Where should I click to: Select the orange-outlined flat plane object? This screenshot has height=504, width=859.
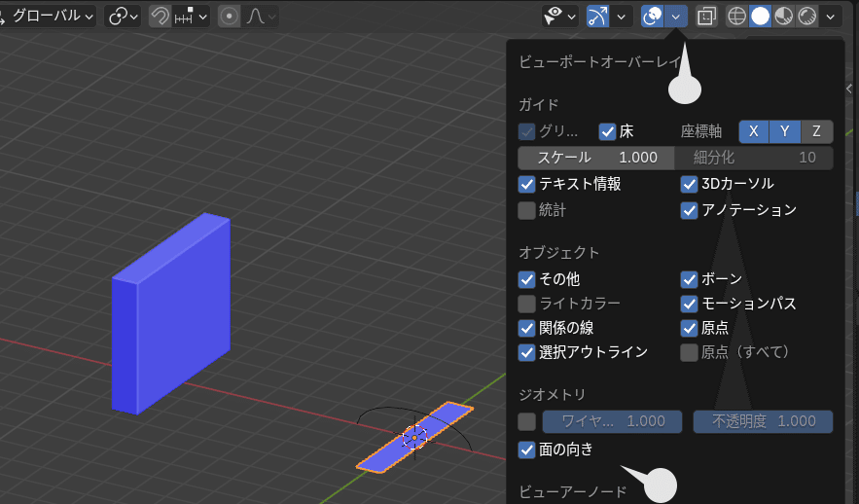(x=414, y=437)
